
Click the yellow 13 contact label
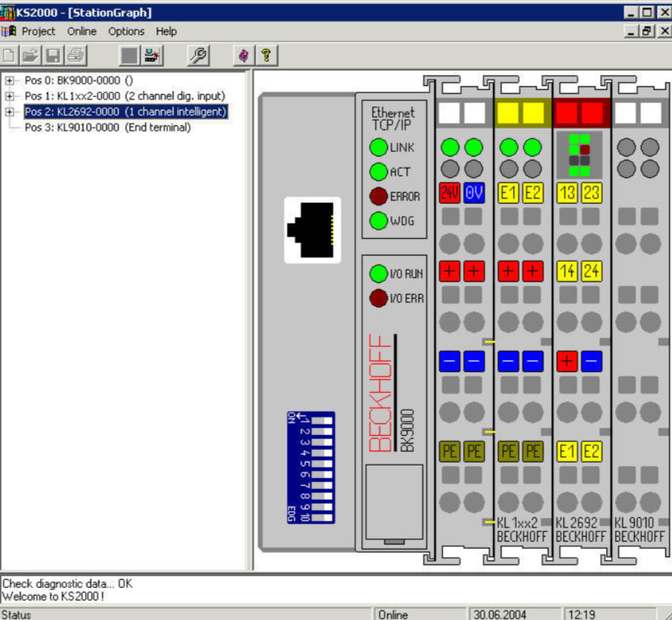click(x=567, y=193)
